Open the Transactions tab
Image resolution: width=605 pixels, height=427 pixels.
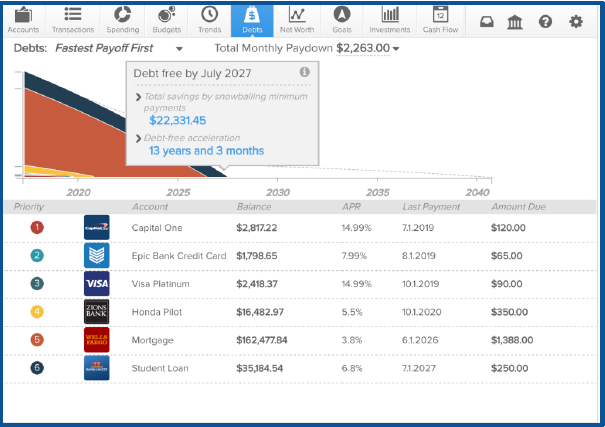[73, 21]
